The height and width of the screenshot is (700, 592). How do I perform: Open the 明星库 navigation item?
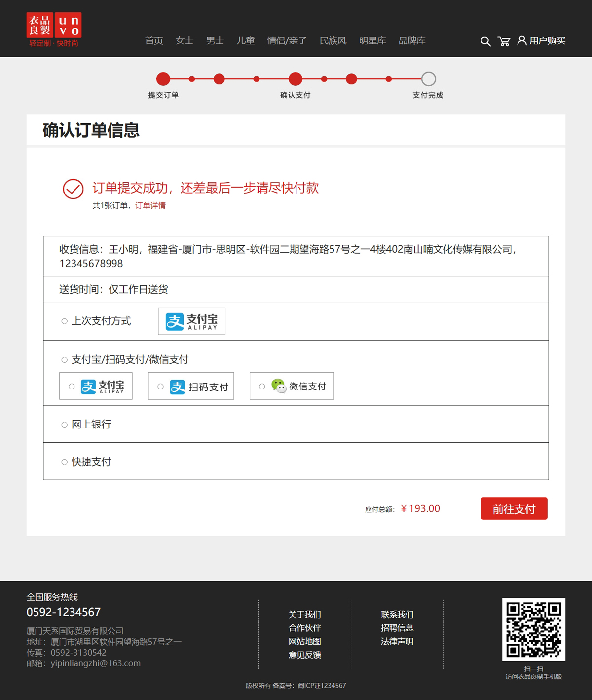point(372,40)
